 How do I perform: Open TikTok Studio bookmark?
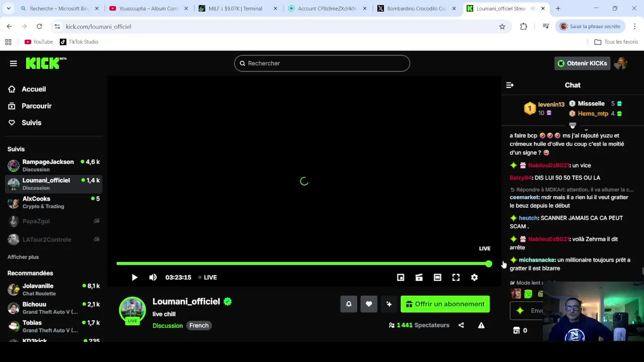(79, 42)
